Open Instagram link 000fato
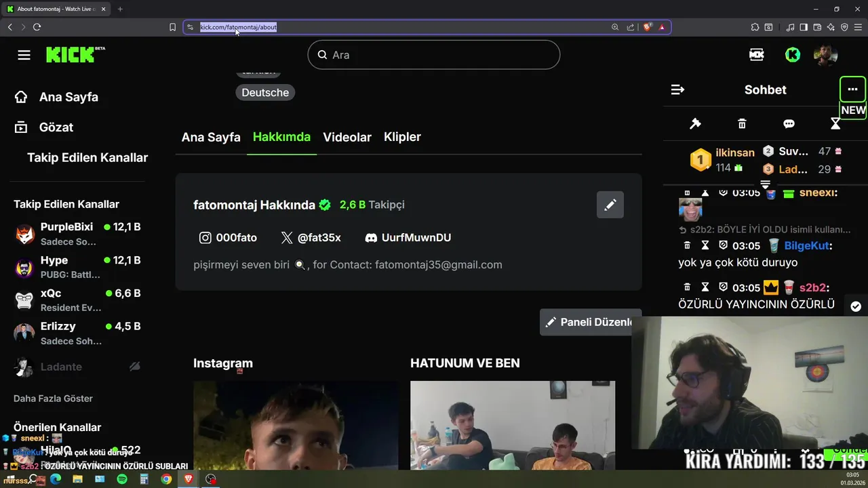This screenshot has height=488, width=868. pyautogui.click(x=228, y=238)
